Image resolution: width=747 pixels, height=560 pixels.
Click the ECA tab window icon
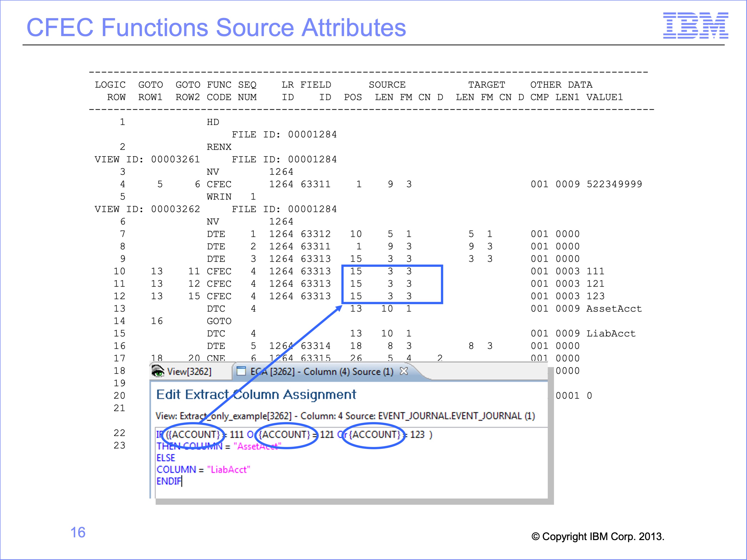pos(241,371)
